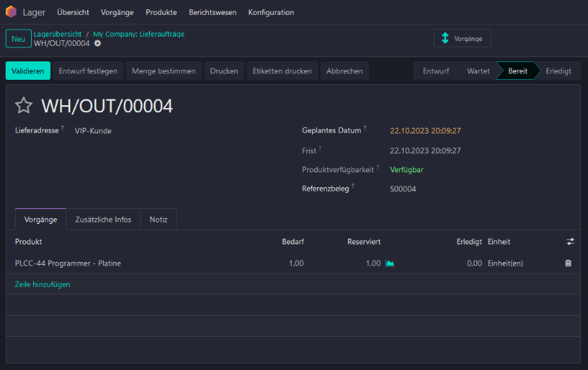Viewport: 588px width, 370px height.
Task: Click the WH/OUT/00004 record title
Action: [107, 106]
